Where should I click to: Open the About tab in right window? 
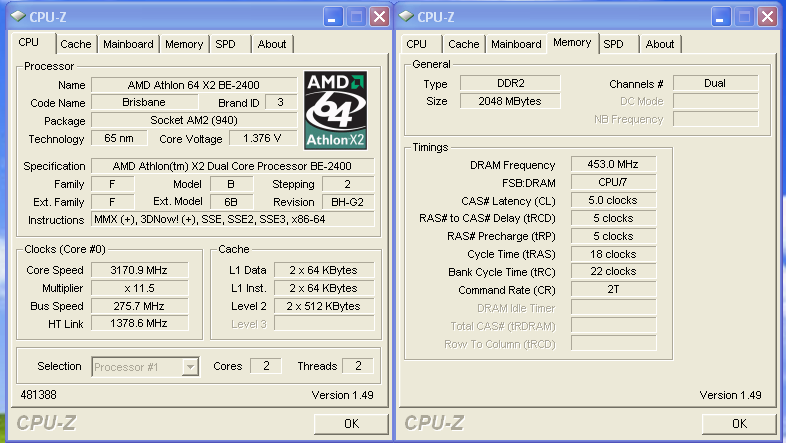click(x=660, y=44)
